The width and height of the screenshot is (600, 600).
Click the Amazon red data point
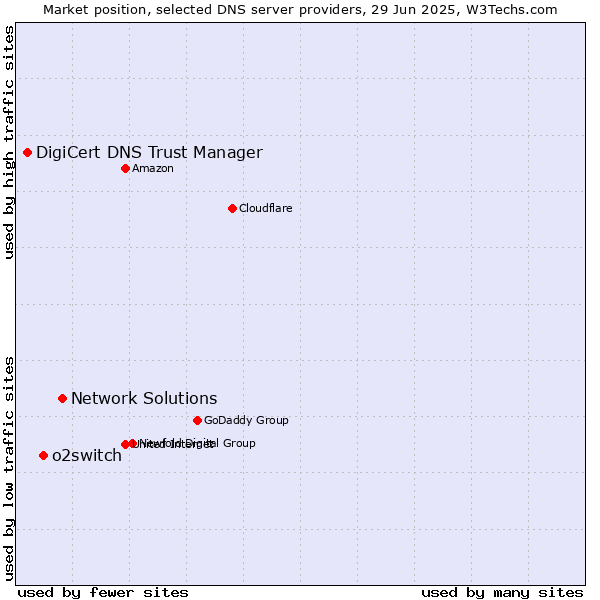126,169
